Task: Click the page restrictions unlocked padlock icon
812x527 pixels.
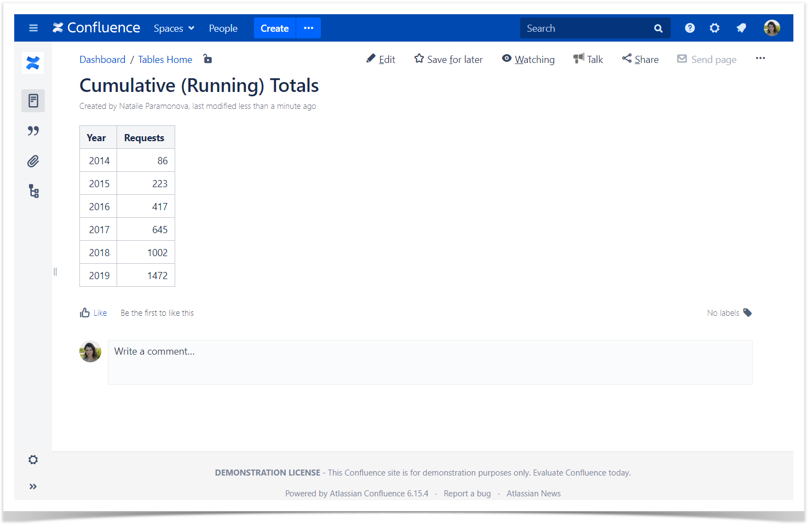Action: point(208,59)
